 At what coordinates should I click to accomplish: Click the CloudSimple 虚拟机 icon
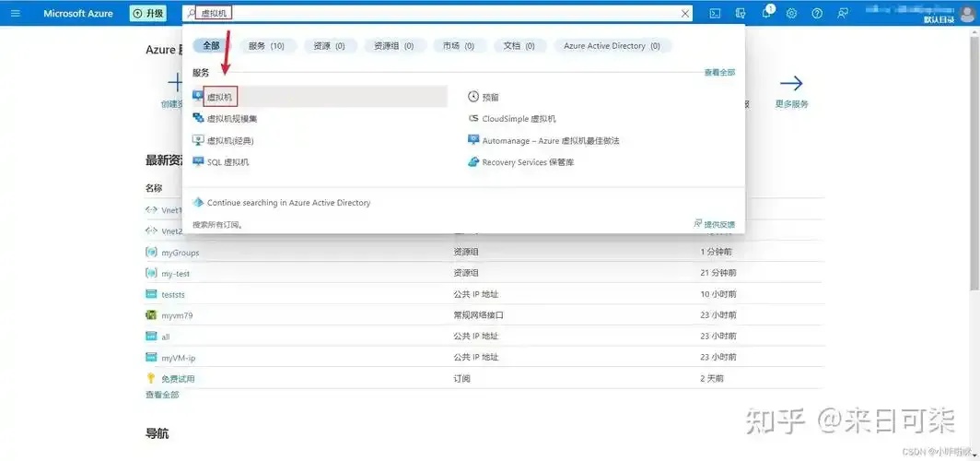pyautogui.click(x=473, y=118)
